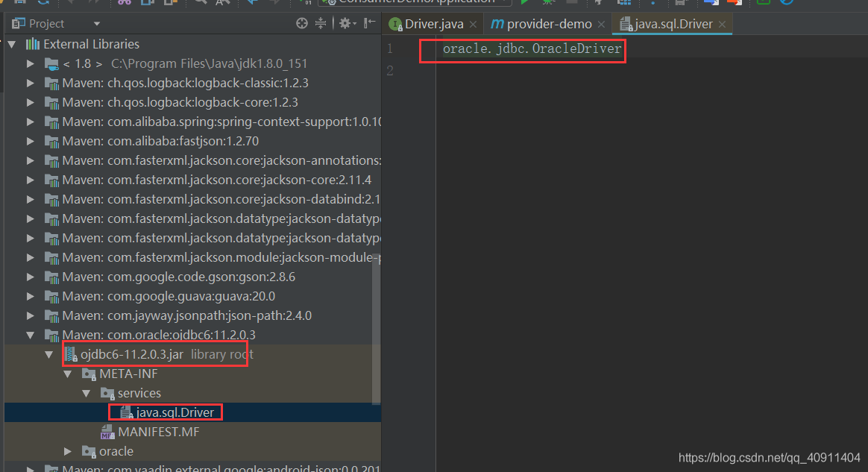This screenshot has width=868, height=472.
Task: Click the Project panel window icon
Action: point(18,23)
